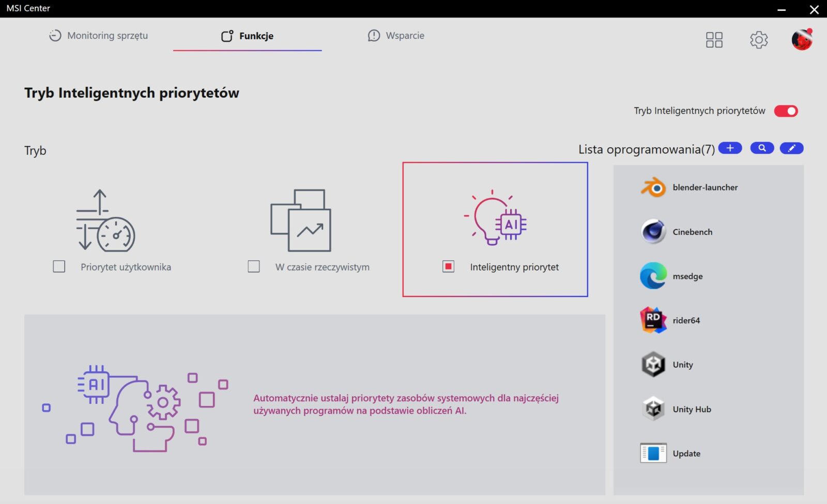Check the Priorytet użytkownika checkbox
This screenshot has height=504, width=827.
click(59, 266)
